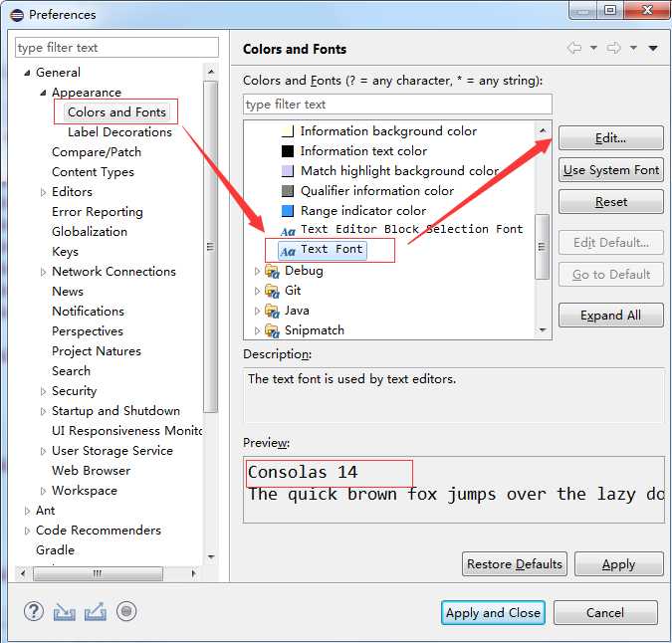Select Match highlight background color swatch
Screen dimensions: 672x643
pos(288,171)
